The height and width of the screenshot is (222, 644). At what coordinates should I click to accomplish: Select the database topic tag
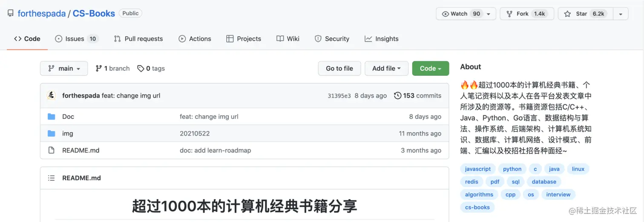tap(544, 182)
